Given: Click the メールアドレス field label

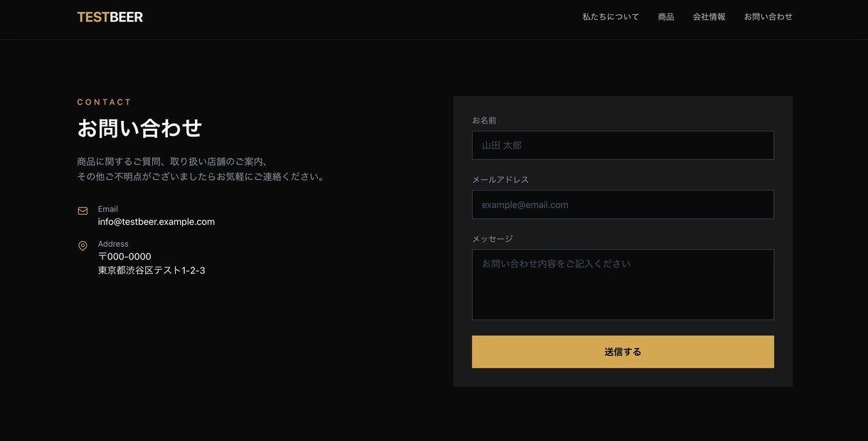Looking at the screenshot, I should [x=501, y=180].
